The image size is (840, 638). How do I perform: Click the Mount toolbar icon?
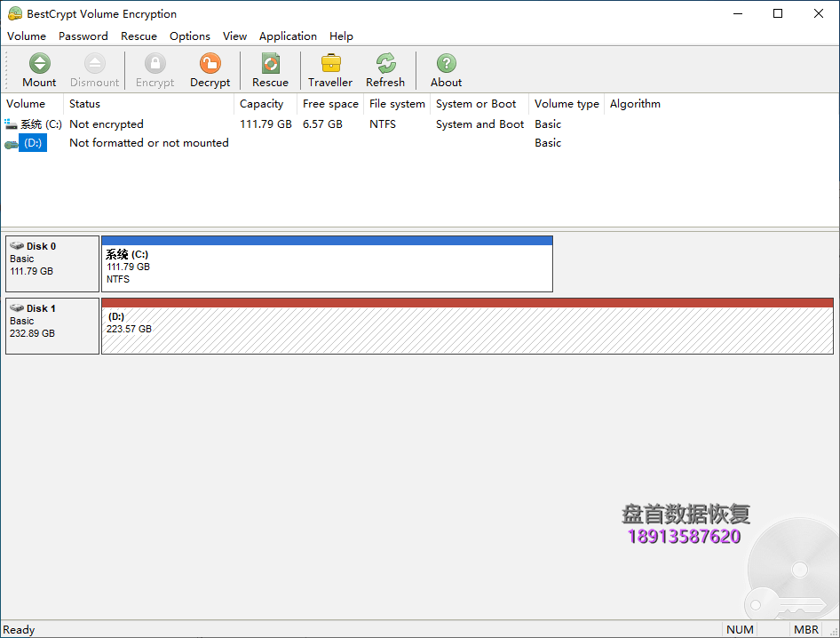point(39,63)
